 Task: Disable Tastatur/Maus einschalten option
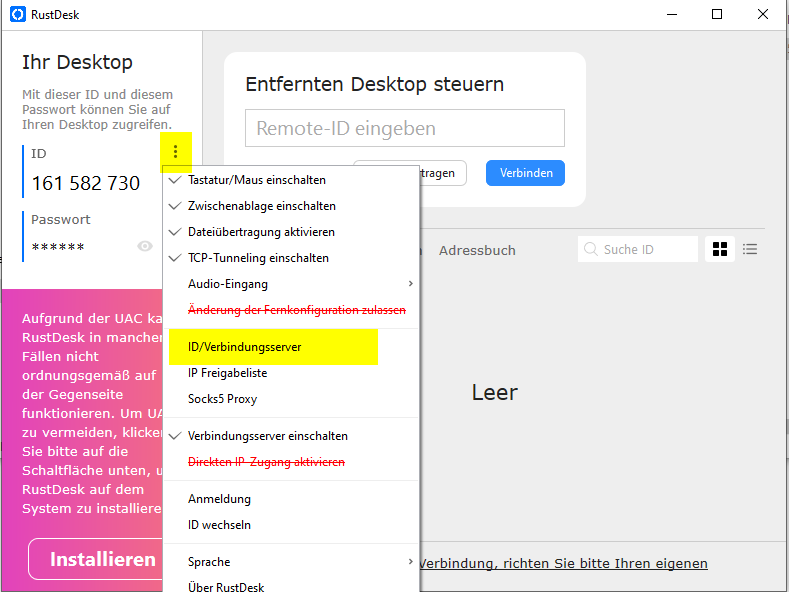(x=256, y=180)
